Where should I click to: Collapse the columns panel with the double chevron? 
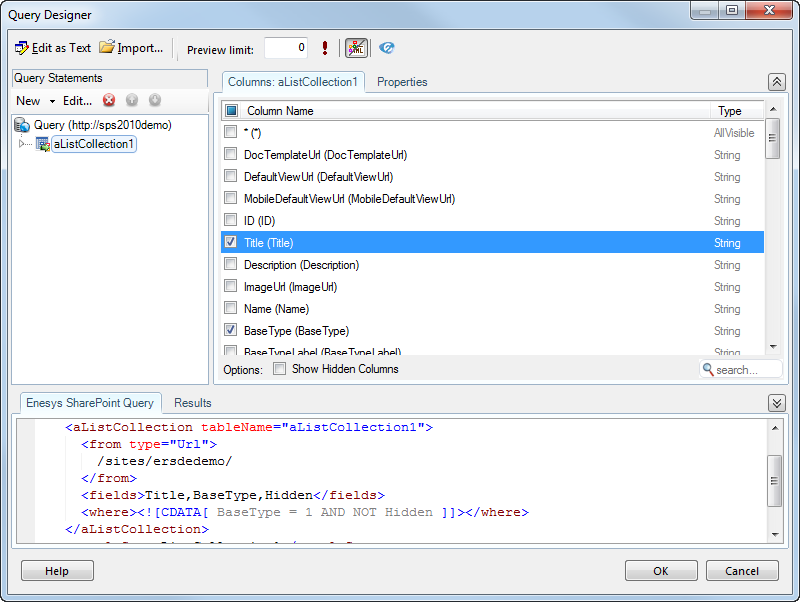coord(776,82)
